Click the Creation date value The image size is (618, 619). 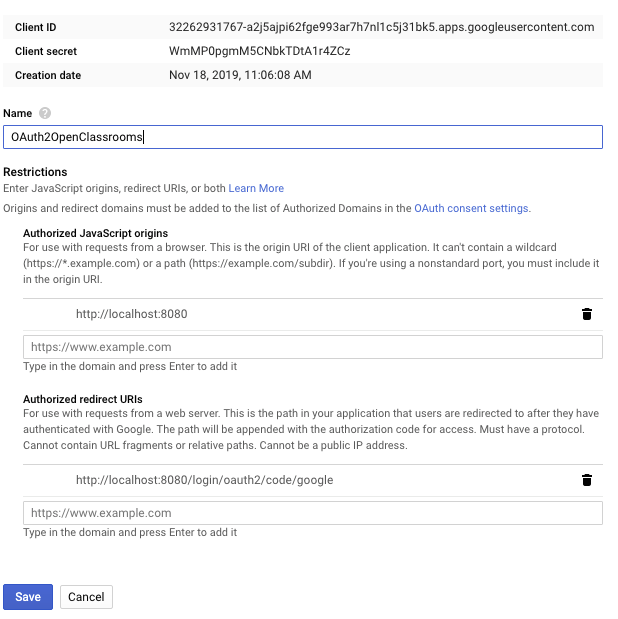click(240, 75)
